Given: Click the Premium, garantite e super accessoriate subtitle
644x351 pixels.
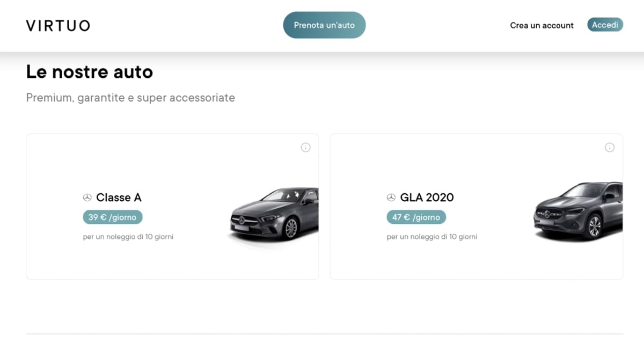Looking at the screenshot, I should (130, 98).
